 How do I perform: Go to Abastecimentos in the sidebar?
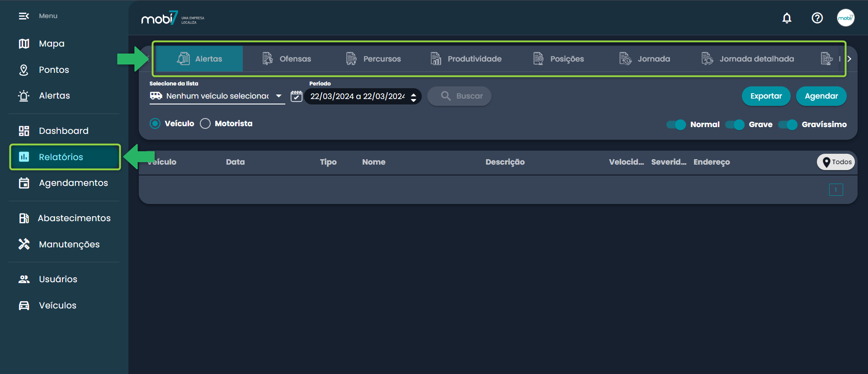pos(74,218)
